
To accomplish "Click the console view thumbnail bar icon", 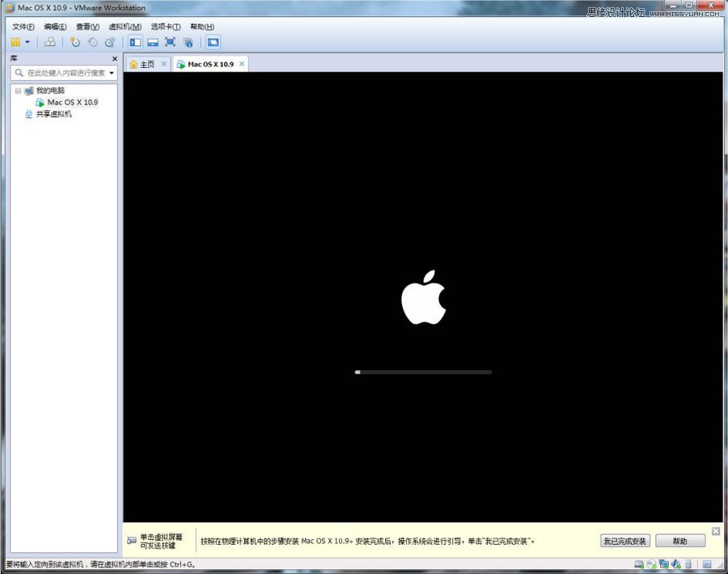I will [154, 42].
